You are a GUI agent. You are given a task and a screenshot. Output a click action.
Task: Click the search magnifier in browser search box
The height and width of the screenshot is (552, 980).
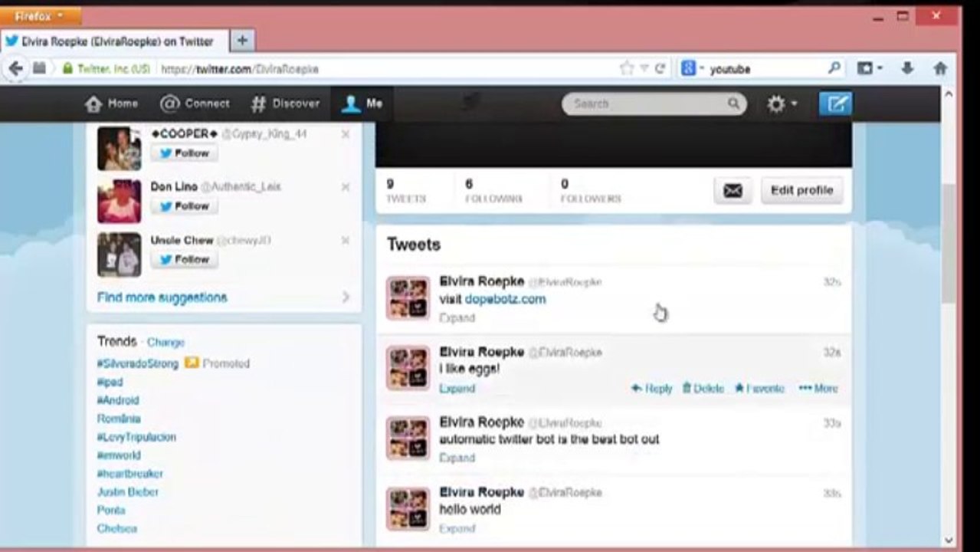834,68
